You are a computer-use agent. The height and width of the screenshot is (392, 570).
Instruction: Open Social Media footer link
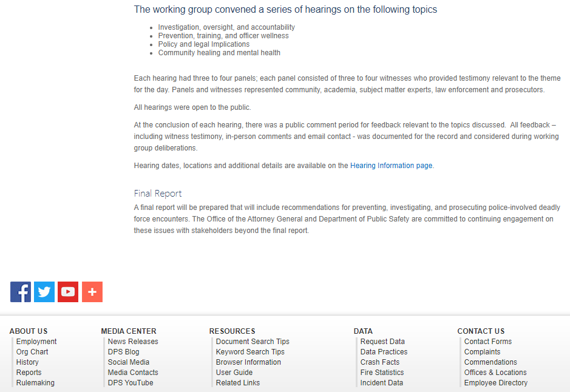[x=129, y=362]
